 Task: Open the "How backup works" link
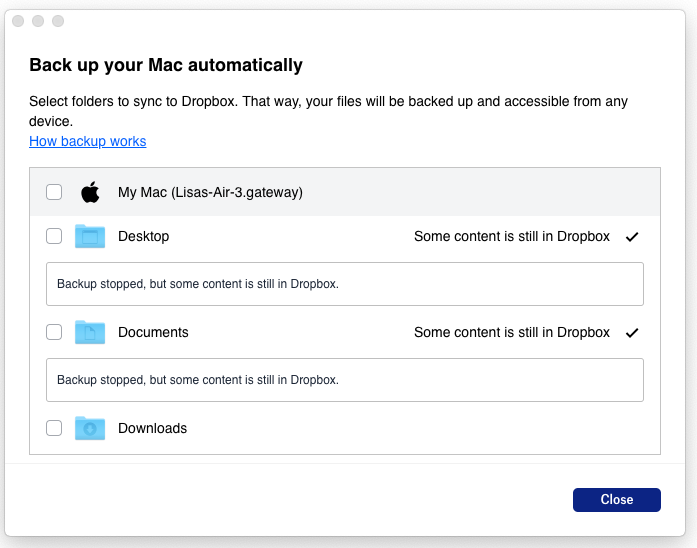point(88,141)
